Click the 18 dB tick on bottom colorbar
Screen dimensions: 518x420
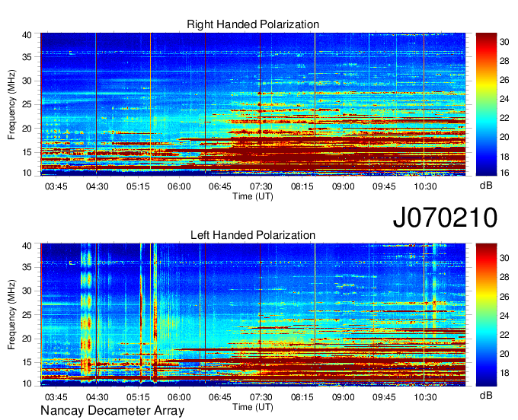pyautogui.click(x=504, y=373)
